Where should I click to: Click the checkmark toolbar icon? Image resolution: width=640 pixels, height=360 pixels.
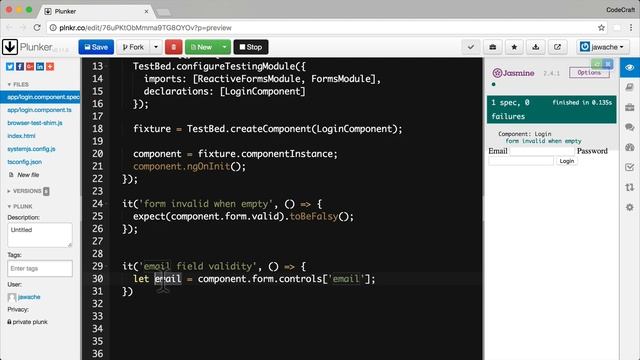point(471,47)
